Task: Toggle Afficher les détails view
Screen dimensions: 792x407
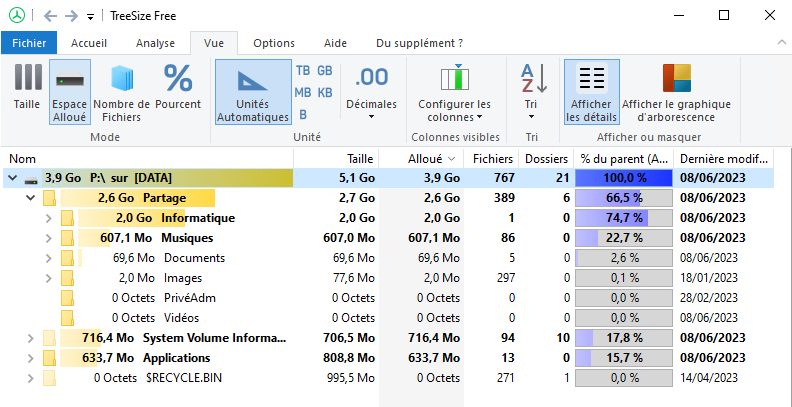Action: (x=592, y=91)
